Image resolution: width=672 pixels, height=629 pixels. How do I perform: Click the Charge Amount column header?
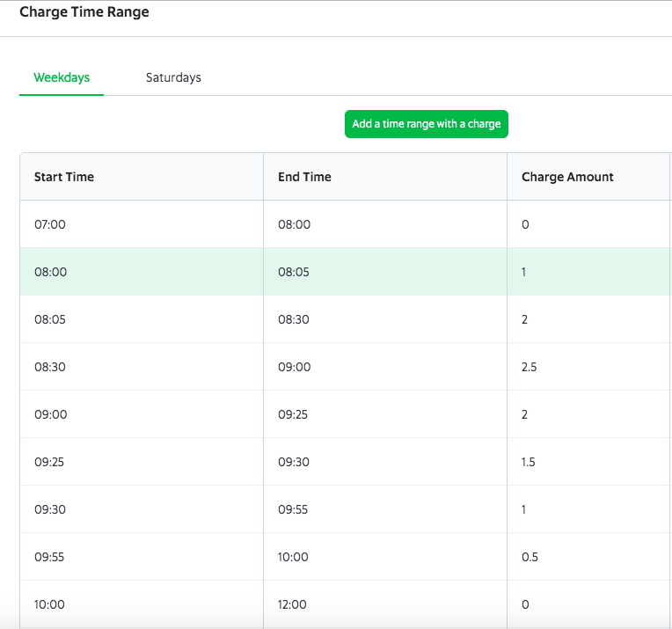567,177
